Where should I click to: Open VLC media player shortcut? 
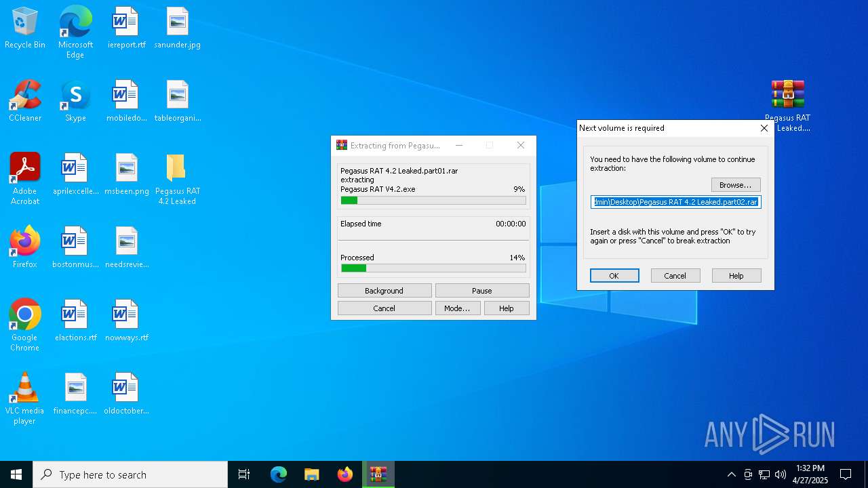click(x=25, y=399)
